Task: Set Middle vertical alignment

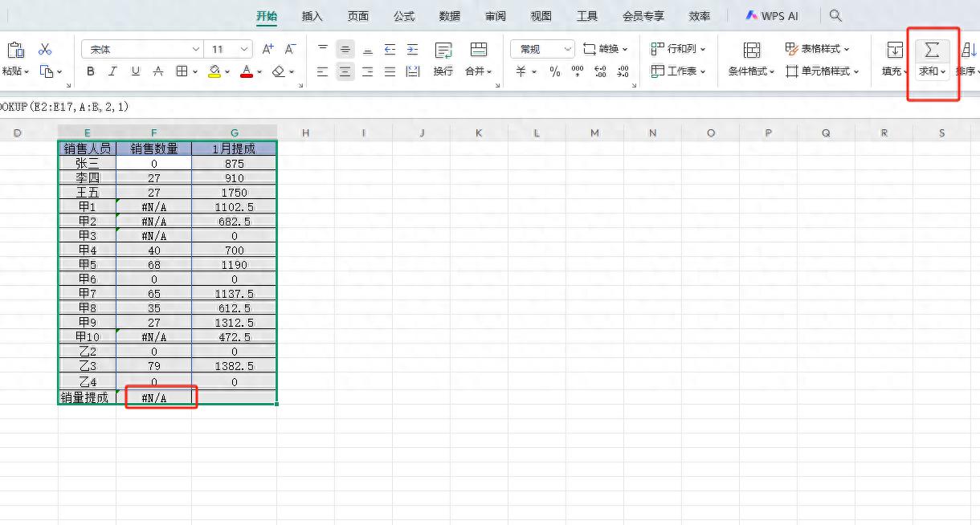Action: [x=345, y=49]
